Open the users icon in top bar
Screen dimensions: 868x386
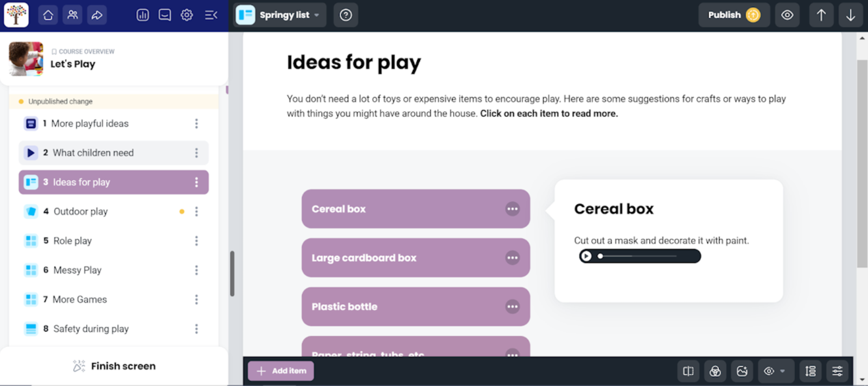[73, 15]
